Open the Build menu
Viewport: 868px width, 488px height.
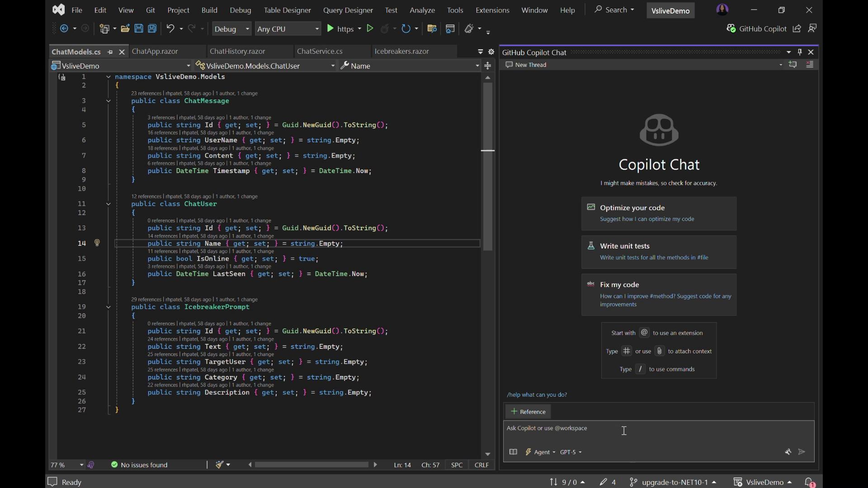[209, 10]
